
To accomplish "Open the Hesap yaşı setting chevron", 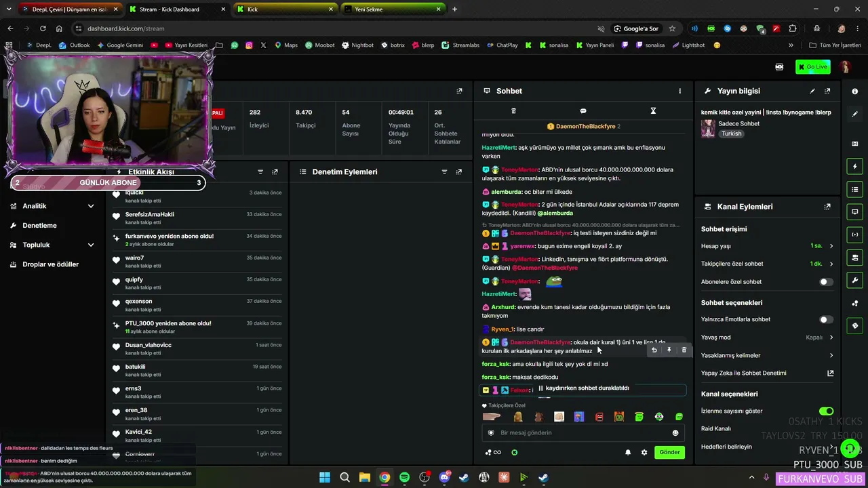I will point(831,246).
